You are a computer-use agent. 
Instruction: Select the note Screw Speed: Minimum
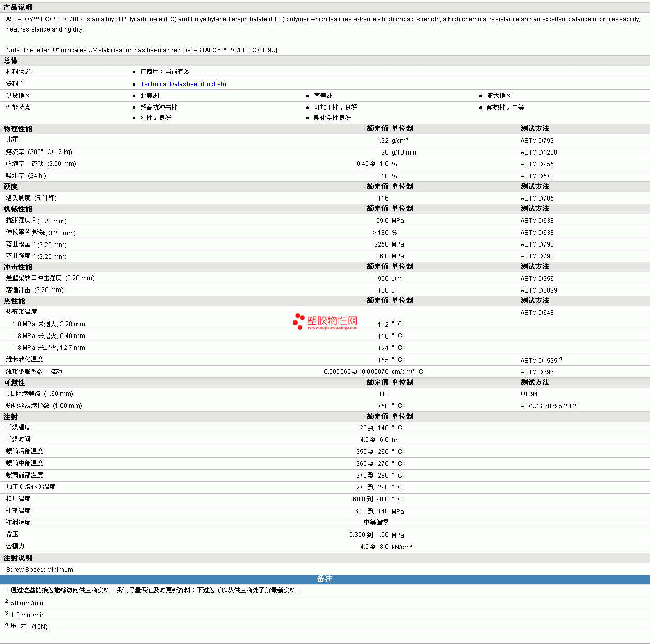[x=40, y=570]
